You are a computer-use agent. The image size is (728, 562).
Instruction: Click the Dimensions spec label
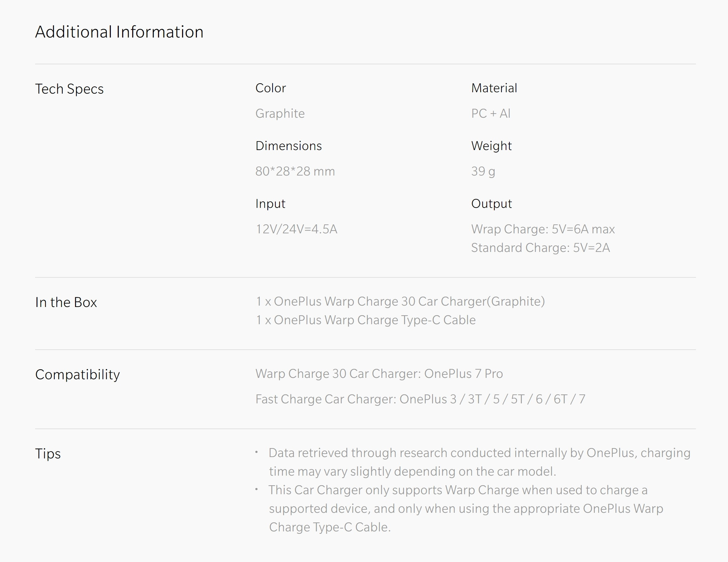288,146
